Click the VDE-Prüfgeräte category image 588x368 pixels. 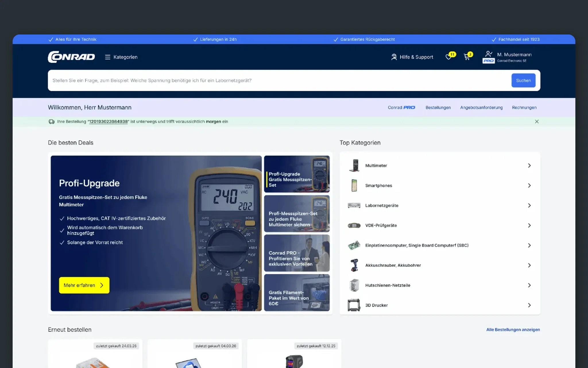coord(354,225)
